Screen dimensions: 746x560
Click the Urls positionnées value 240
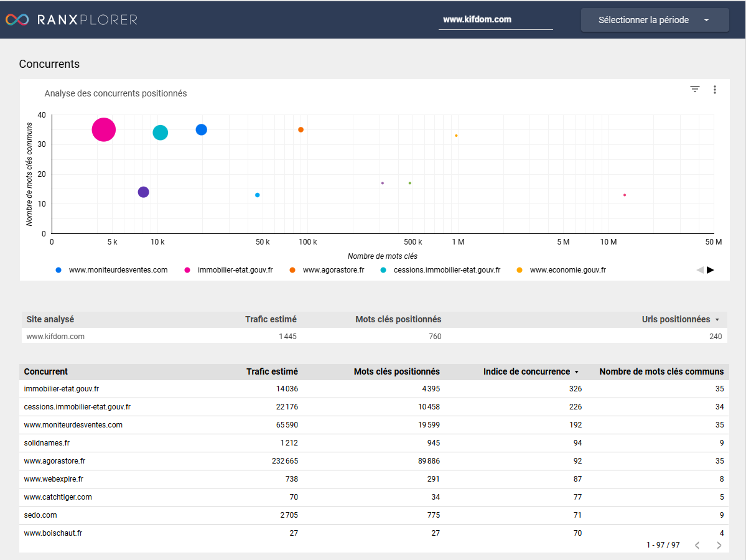[x=716, y=337]
